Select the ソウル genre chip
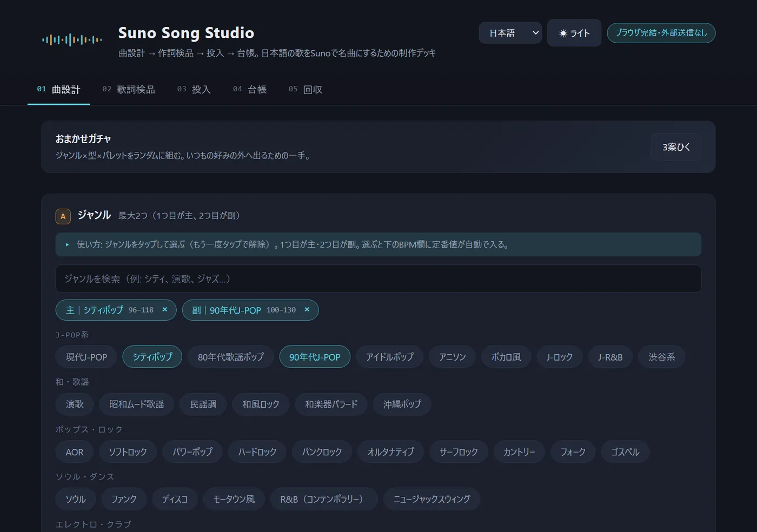This screenshot has height=532, width=757. coord(76,499)
